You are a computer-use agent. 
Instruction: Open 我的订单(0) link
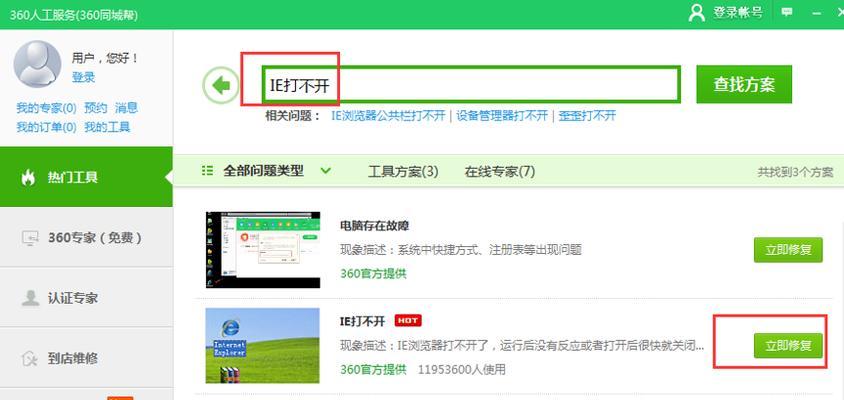click(46, 128)
